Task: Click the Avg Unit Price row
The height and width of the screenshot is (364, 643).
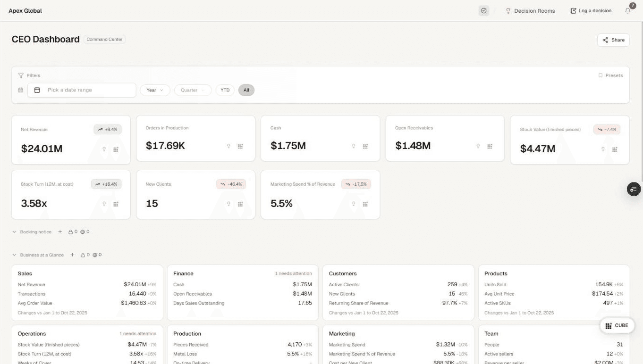Action: point(554,294)
